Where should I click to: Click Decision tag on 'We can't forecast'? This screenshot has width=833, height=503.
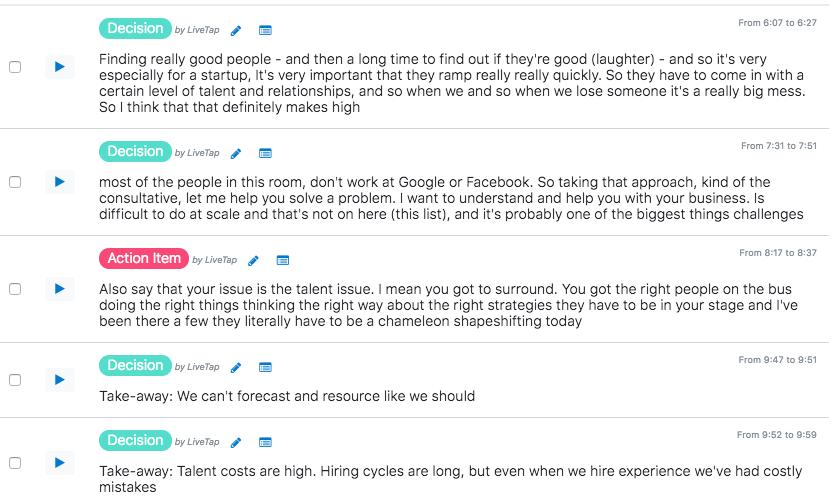click(135, 366)
